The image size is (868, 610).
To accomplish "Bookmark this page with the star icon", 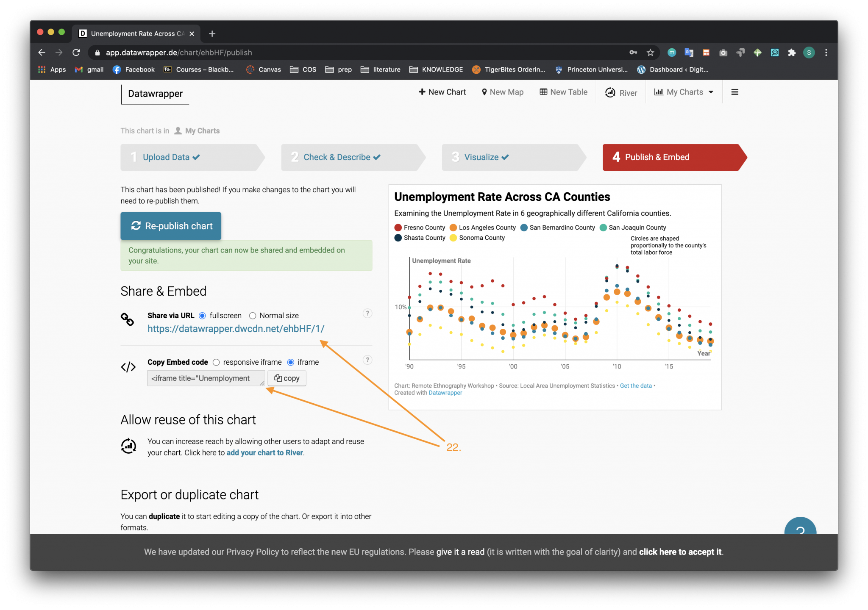I will click(x=650, y=53).
